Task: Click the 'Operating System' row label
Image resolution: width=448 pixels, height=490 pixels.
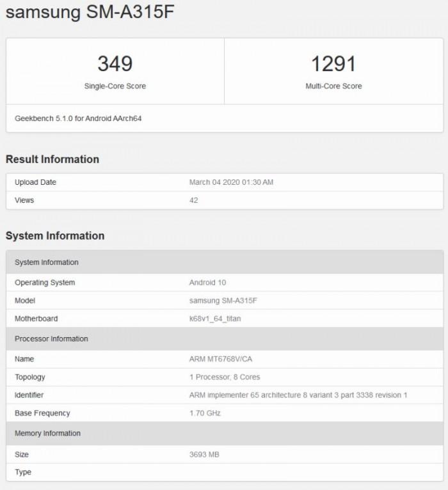Action: coord(45,283)
